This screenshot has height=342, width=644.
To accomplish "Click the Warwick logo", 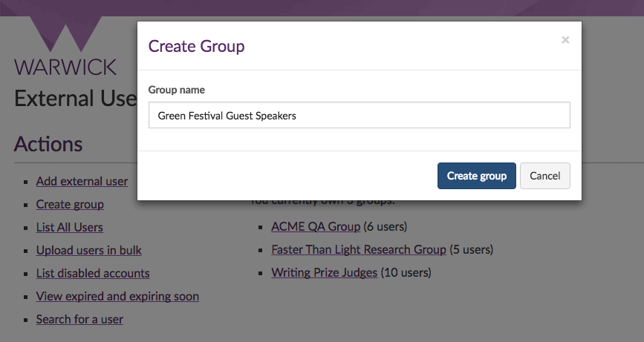I will coord(65,48).
